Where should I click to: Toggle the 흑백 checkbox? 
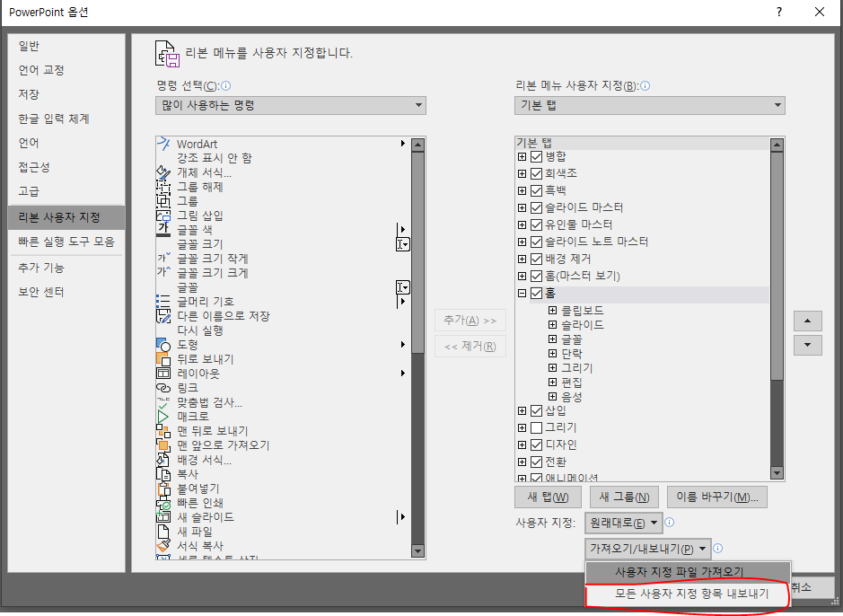tap(536, 190)
